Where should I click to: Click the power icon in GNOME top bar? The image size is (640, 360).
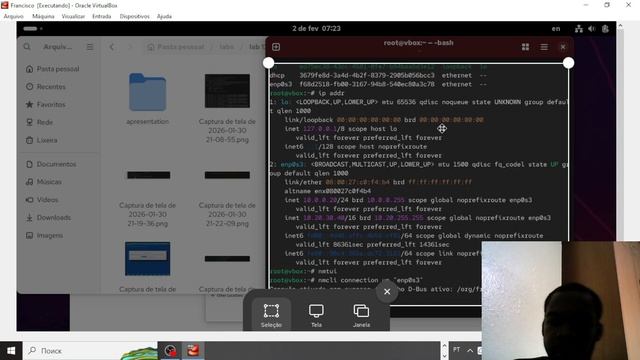pyautogui.click(x=605, y=29)
